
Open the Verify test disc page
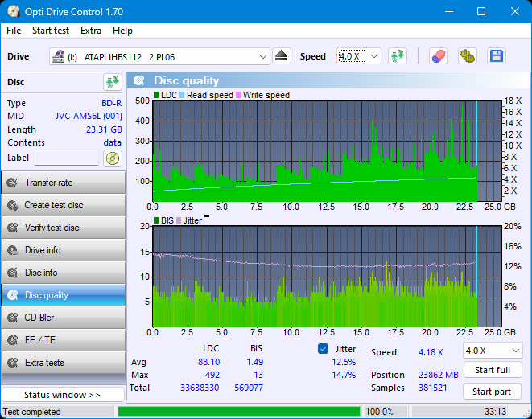[x=64, y=228]
